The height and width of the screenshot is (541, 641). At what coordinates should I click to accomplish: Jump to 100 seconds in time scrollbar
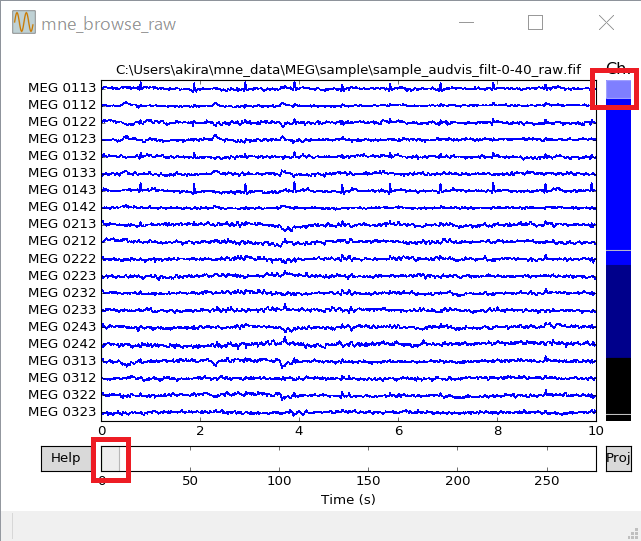[280, 459]
